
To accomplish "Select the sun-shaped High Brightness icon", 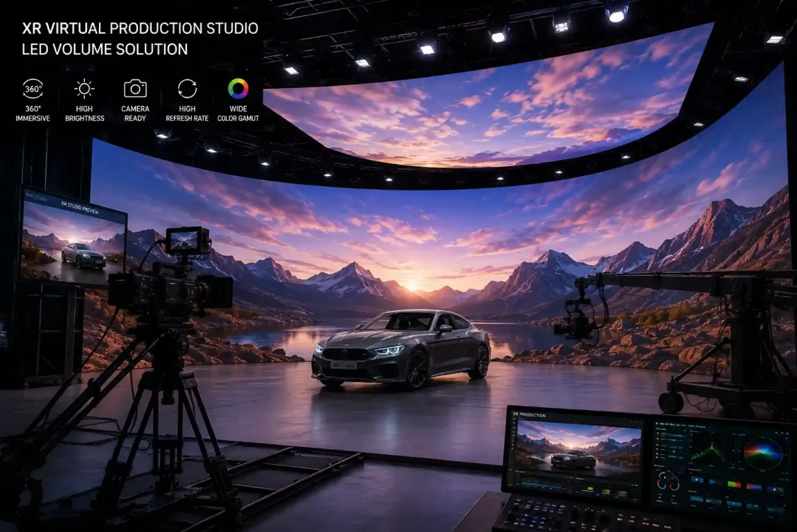I will [84, 88].
